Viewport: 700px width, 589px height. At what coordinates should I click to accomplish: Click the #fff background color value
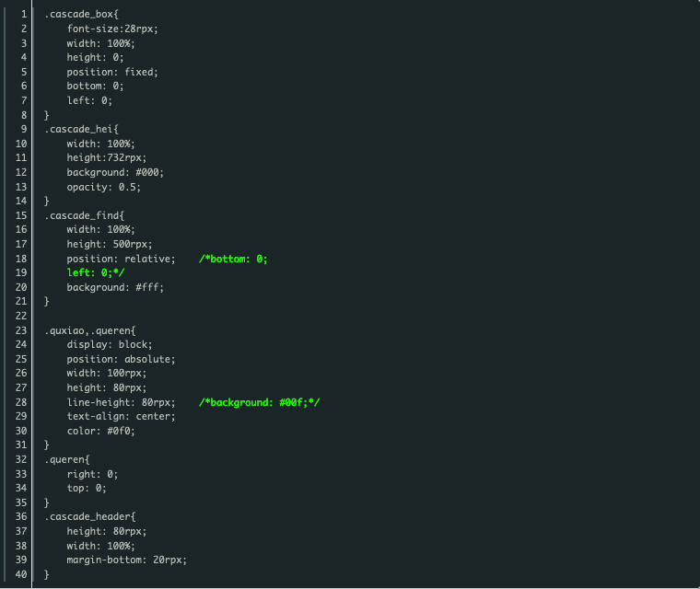coord(147,287)
